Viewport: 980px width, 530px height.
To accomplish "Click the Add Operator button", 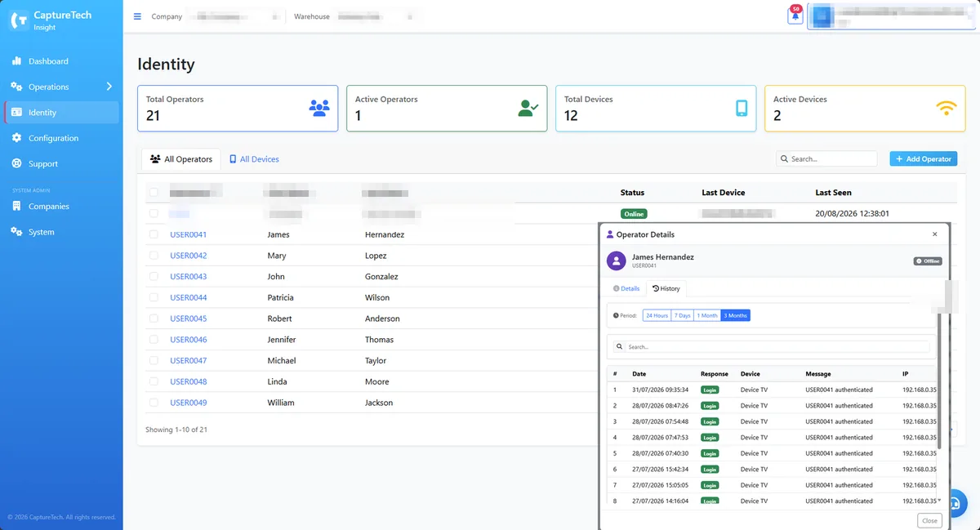I will tap(923, 159).
